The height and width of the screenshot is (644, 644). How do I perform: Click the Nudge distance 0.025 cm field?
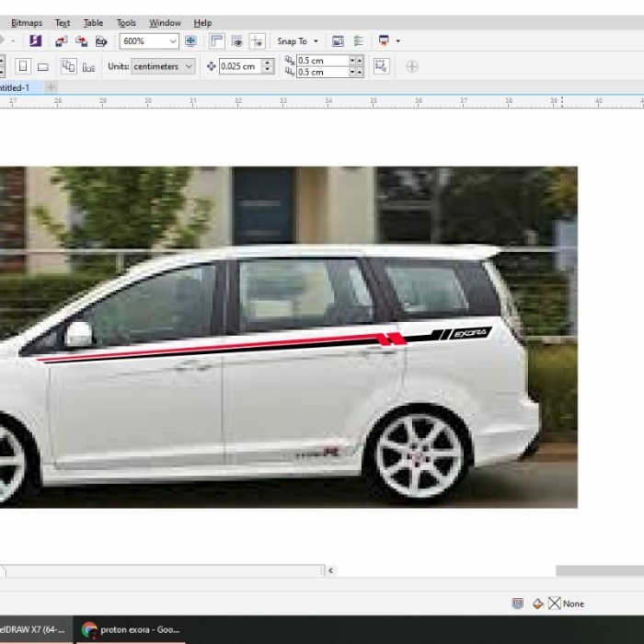tap(240, 66)
